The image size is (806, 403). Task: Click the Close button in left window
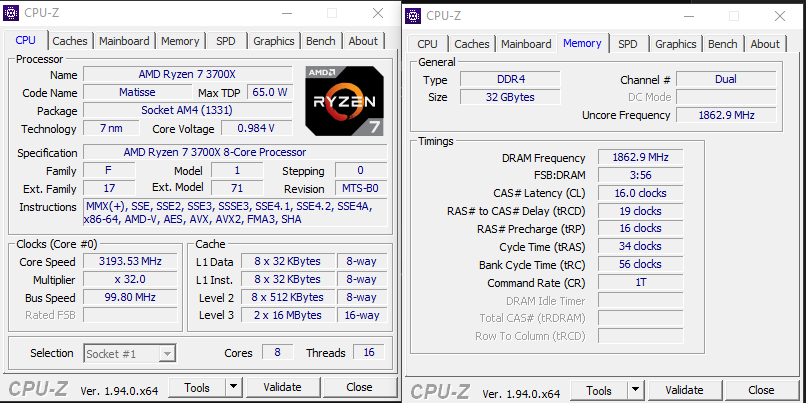[359, 387]
